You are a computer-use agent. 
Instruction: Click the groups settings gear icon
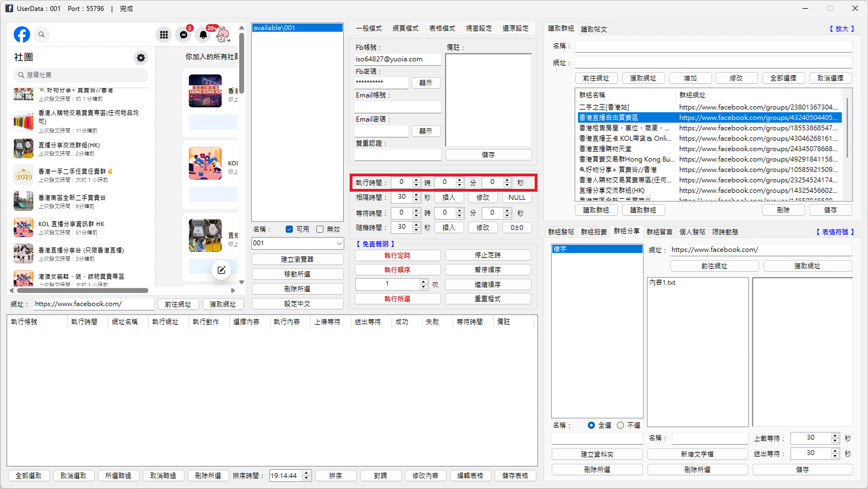[141, 57]
